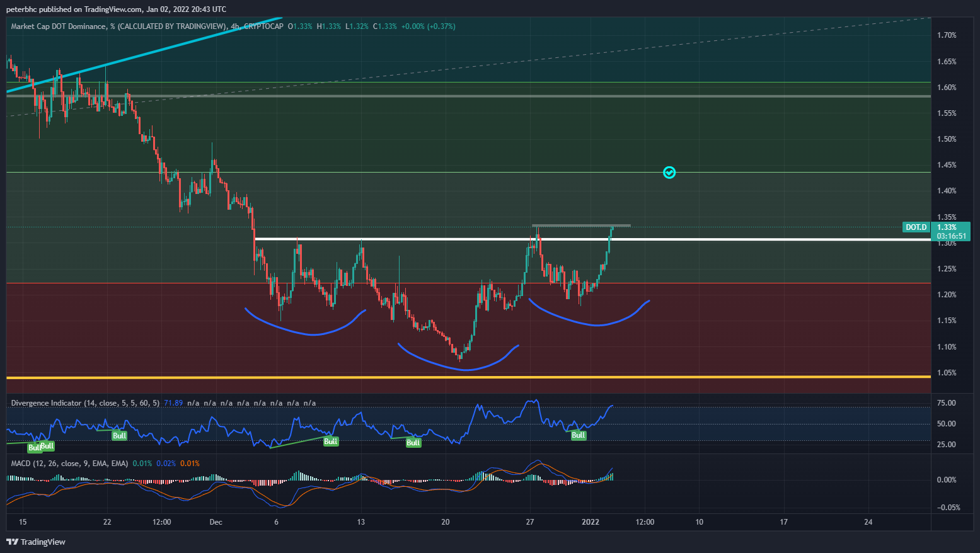Click the 03:16:51 candle countdown
This screenshot has height=553, width=980.
(x=952, y=236)
